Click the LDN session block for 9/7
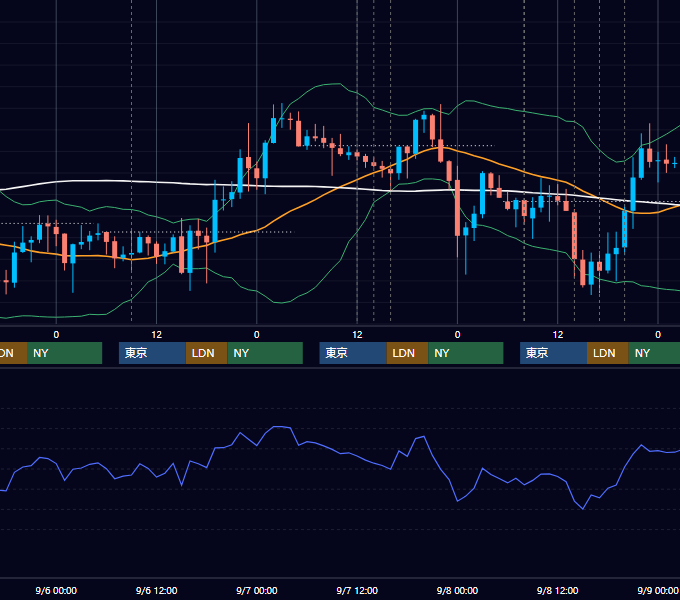Viewport: 680px width, 600px height. (407, 353)
